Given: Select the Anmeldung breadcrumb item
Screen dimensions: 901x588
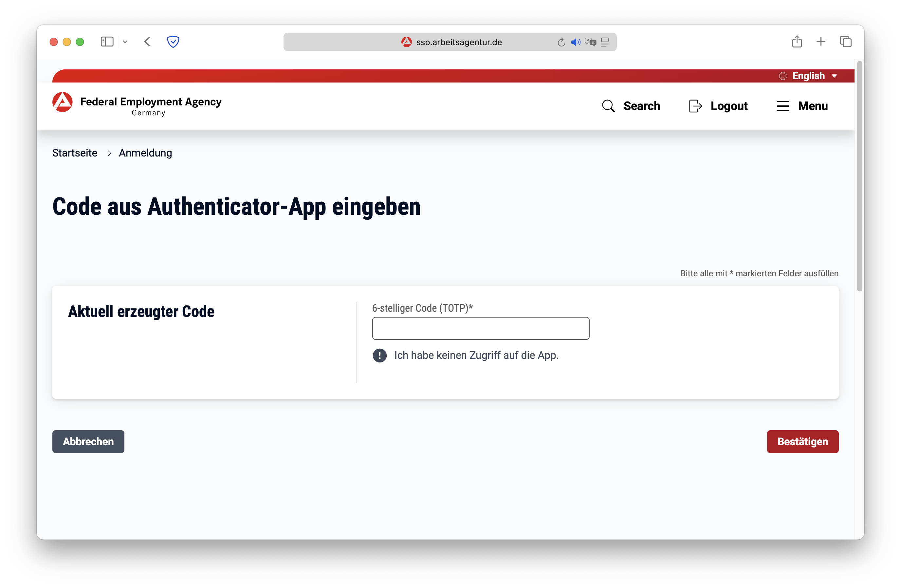Looking at the screenshot, I should coord(145,153).
